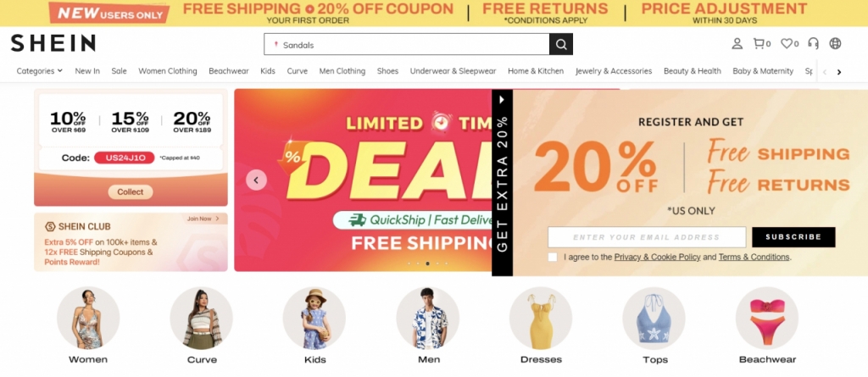Select the Home & Kitchen menu item
Viewport: 868px width, 377px height.
[536, 71]
